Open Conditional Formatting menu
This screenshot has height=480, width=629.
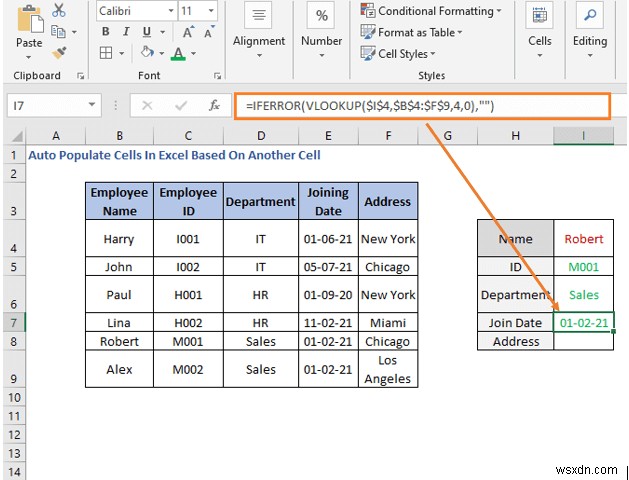431,11
